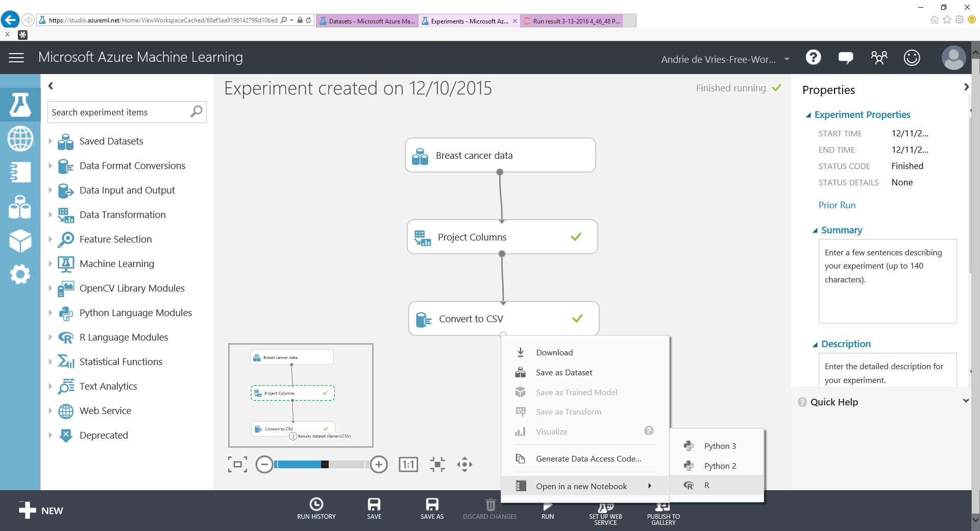Expand Data Format Conversions category

tap(50, 165)
